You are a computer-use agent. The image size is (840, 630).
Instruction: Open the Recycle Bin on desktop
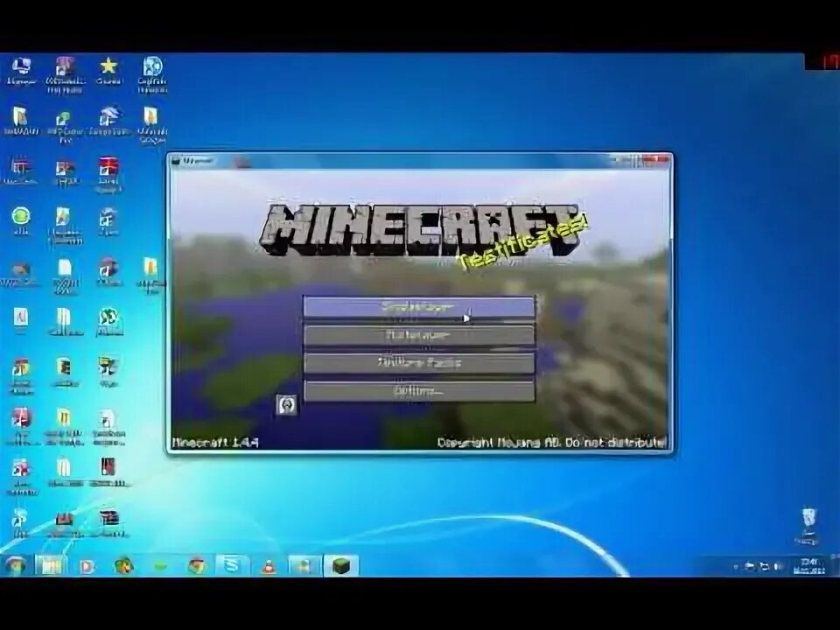pyautogui.click(x=808, y=527)
